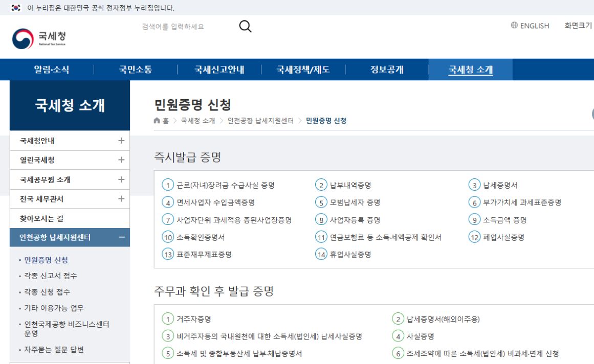
Task: Select 각종 신고서 접수 in the sidebar
Action: click(x=50, y=276)
